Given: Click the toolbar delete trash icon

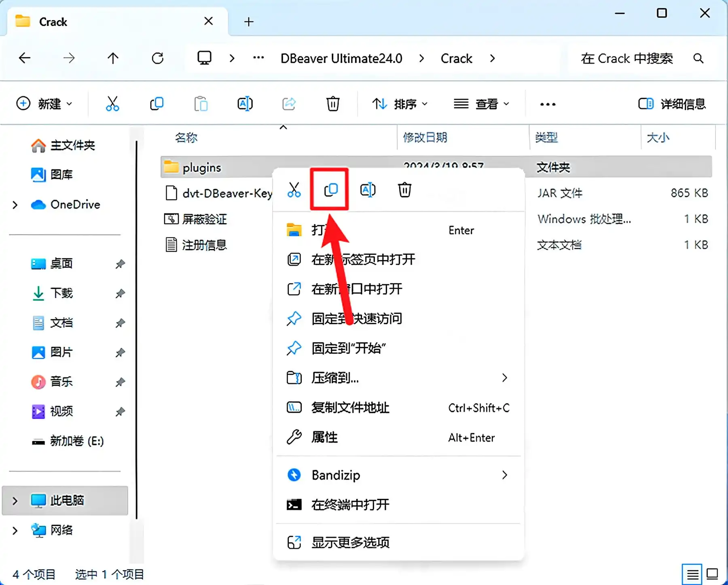Looking at the screenshot, I should 333,104.
